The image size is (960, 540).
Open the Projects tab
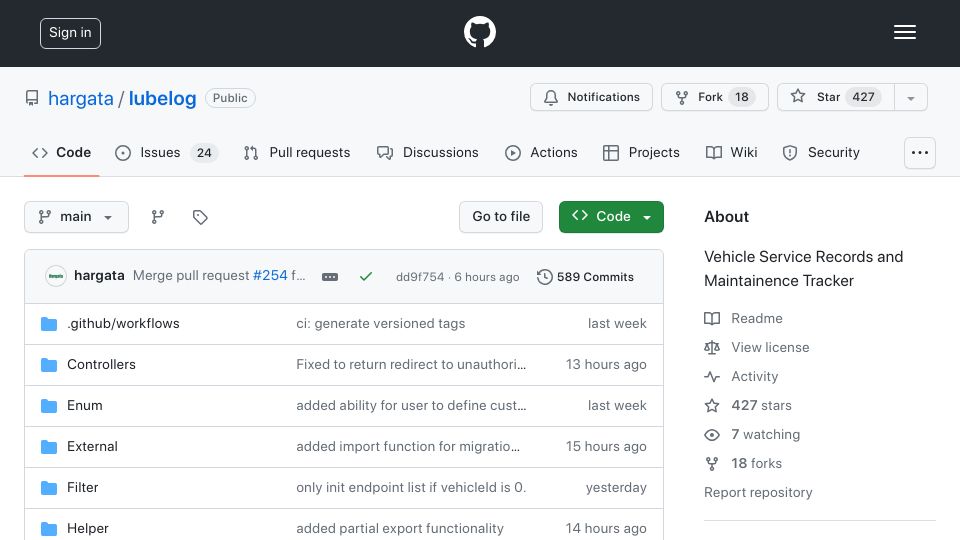click(641, 152)
